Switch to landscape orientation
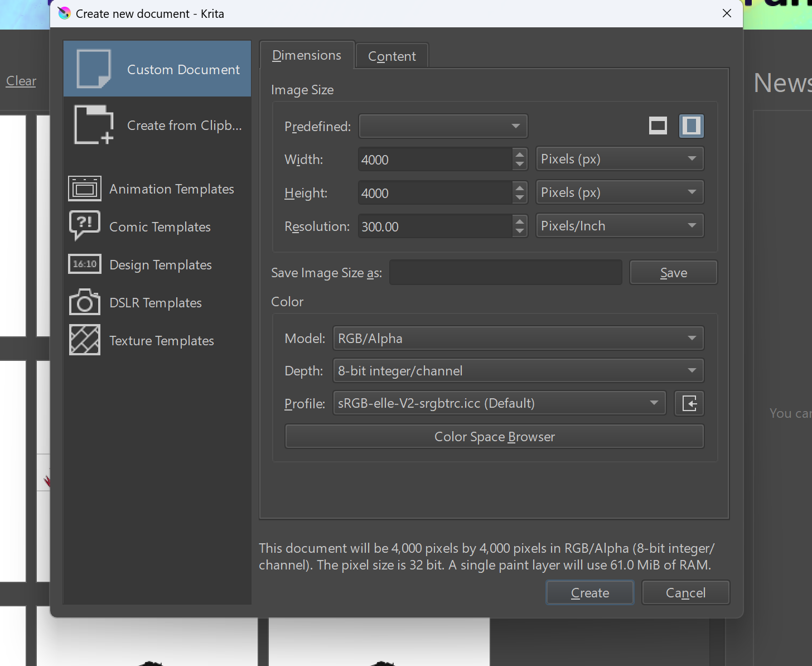This screenshot has width=812, height=666. (658, 126)
